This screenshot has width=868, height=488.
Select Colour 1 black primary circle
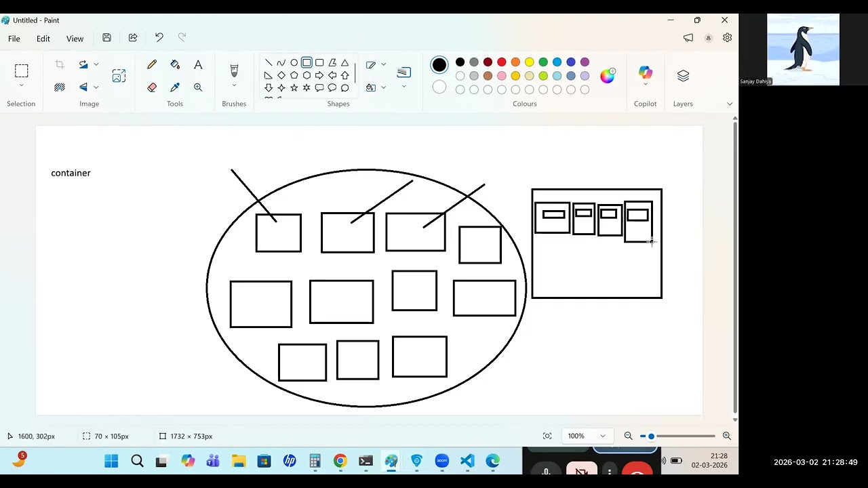tap(439, 65)
